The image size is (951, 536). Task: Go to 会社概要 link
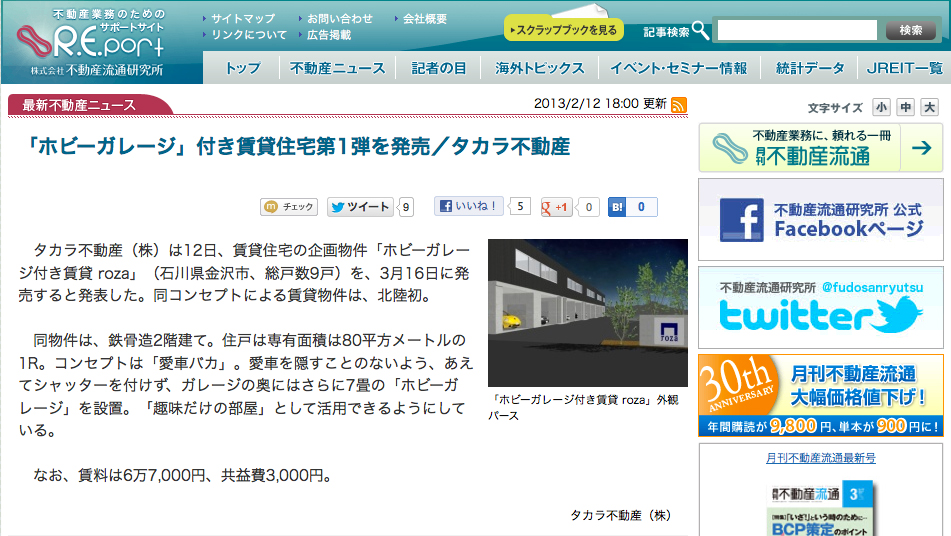coord(425,19)
